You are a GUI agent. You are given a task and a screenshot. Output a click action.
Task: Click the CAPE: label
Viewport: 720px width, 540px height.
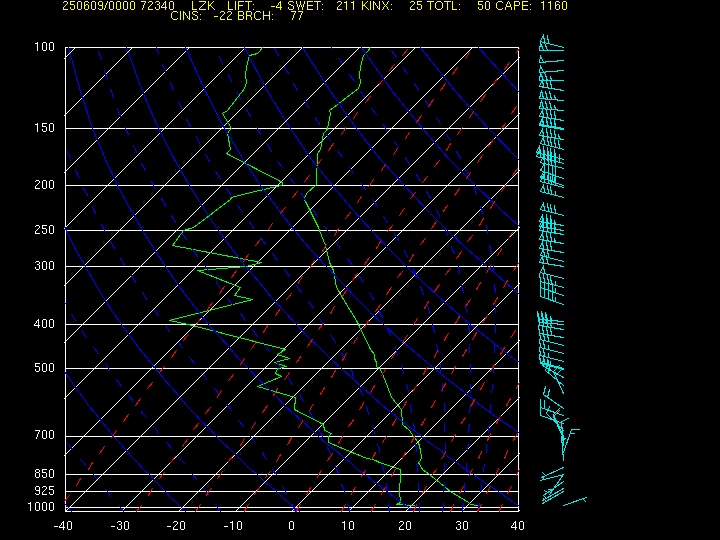pyautogui.click(x=512, y=6)
